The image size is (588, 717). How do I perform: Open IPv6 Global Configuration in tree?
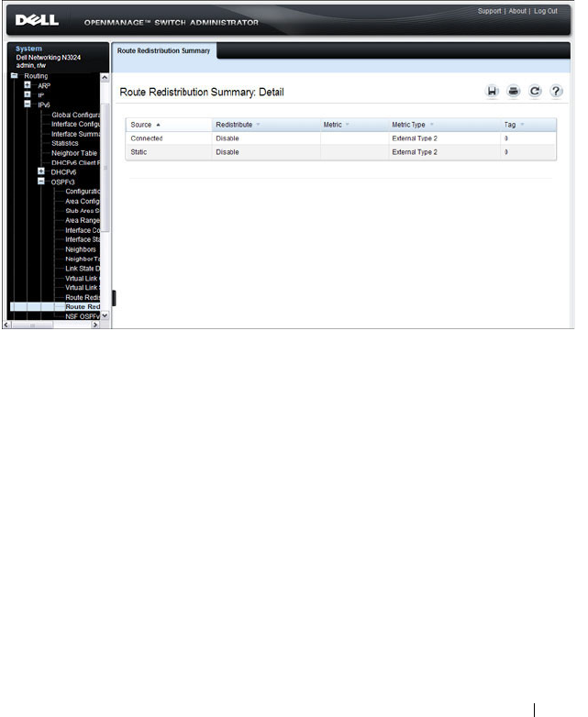pyautogui.click(x=75, y=115)
